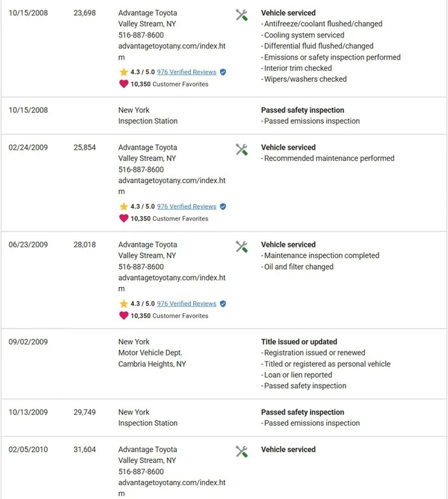
Task: Open 976 Verified Reviews link in 02/24/2009 entry
Action: tap(187, 207)
